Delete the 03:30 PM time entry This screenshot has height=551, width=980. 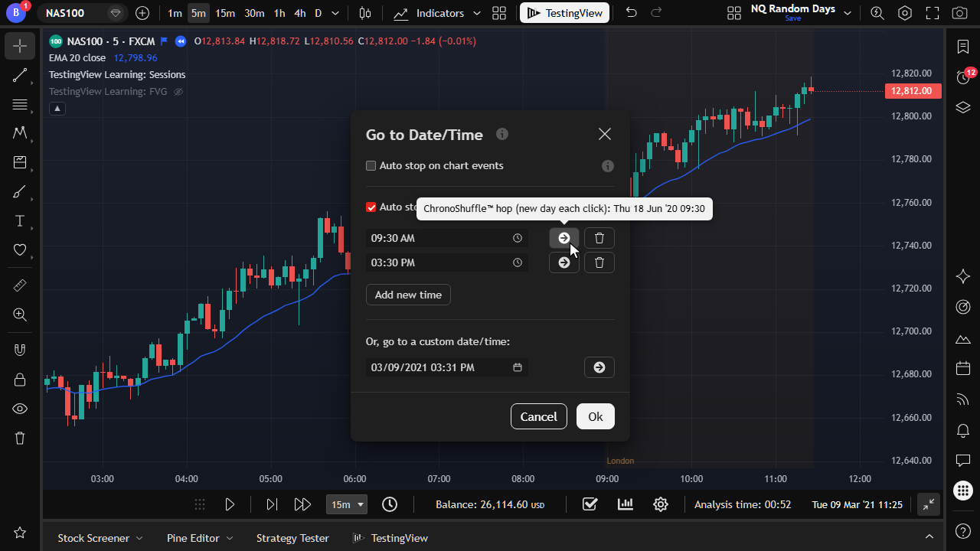click(x=599, y=262)
